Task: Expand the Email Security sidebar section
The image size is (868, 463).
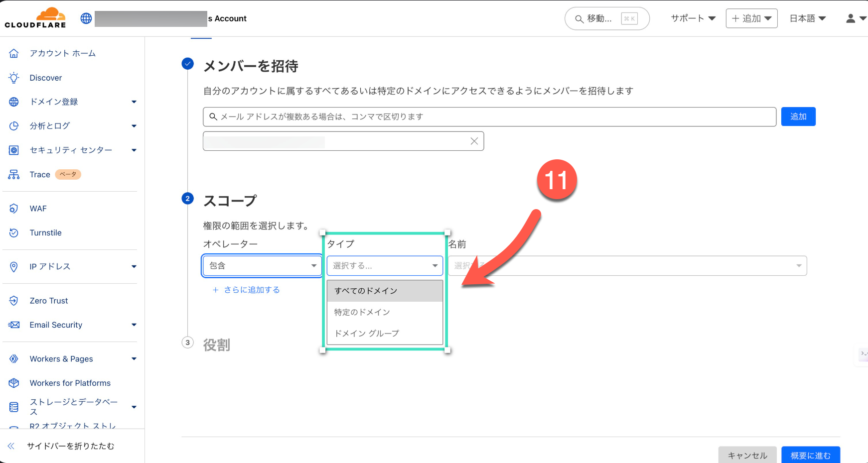Action: [x=134, y=325]
